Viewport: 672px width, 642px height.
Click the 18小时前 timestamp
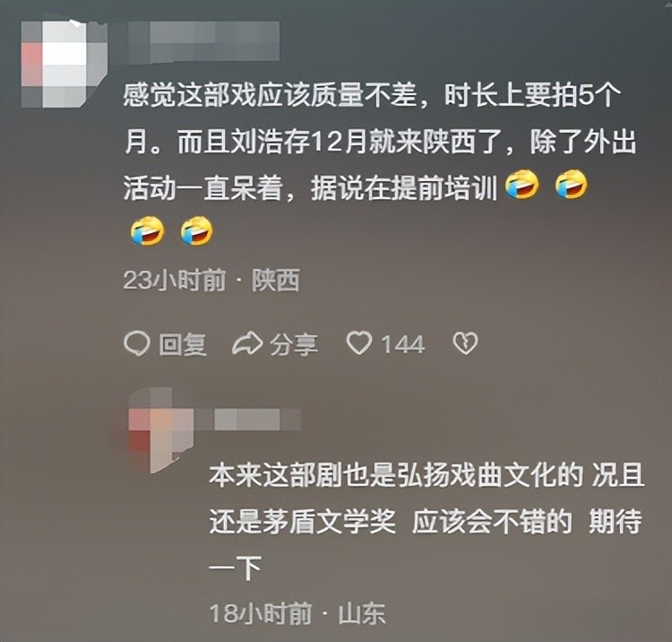click(260, 613)
